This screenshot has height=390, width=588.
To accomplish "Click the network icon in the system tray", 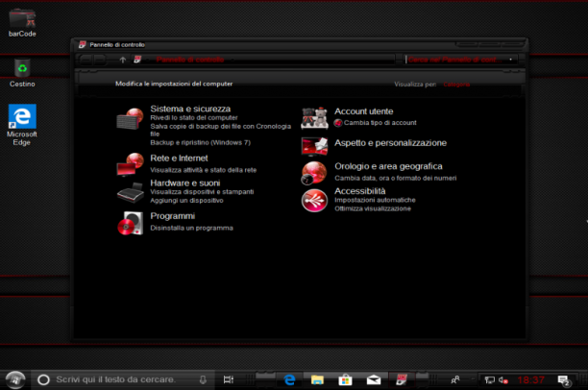I will 489,380.
